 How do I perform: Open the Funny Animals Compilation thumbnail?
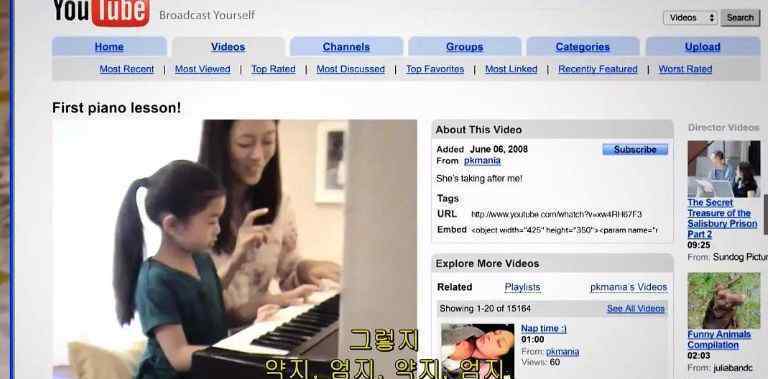pyautogui.click(x=724, y=301)
